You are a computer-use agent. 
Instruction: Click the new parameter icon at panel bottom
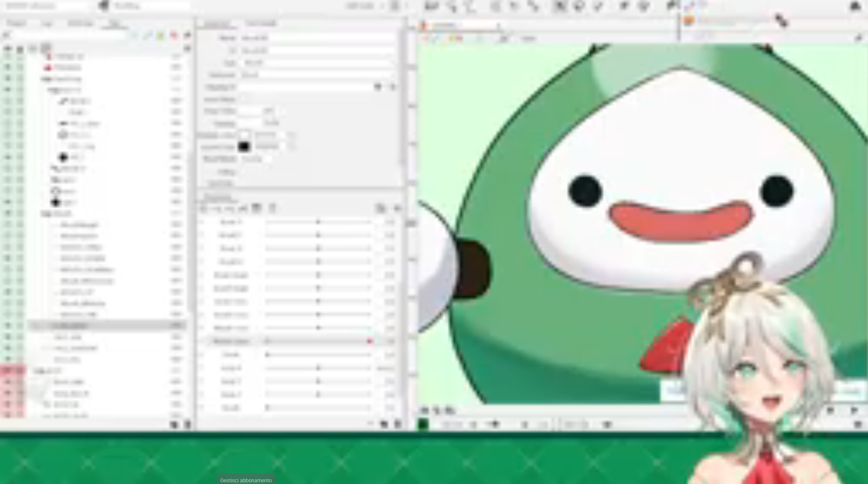(x=384, y=424)
